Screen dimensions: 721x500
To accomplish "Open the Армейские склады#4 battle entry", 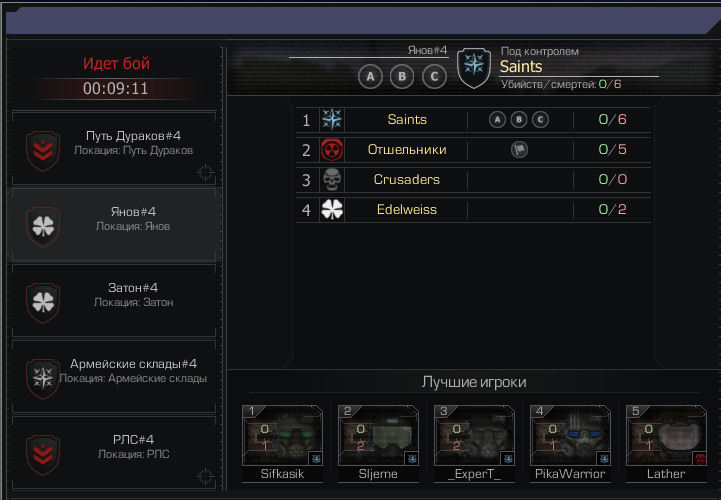I will 114,376.
